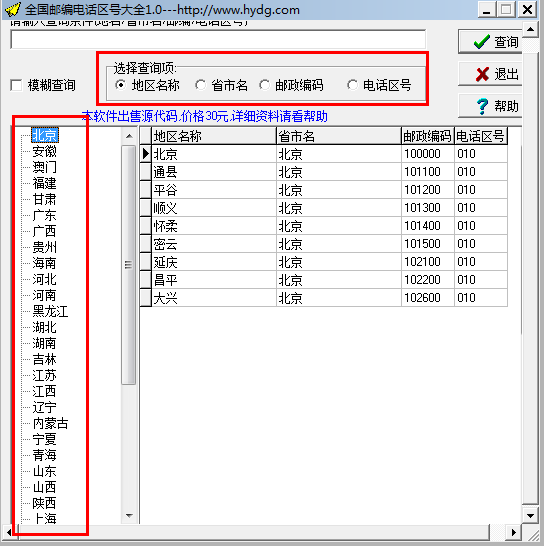Image resolution: width=544 pixels, height=546 pixels.
Task: Click the 省市名 column header
Action: tap(339, 136)
